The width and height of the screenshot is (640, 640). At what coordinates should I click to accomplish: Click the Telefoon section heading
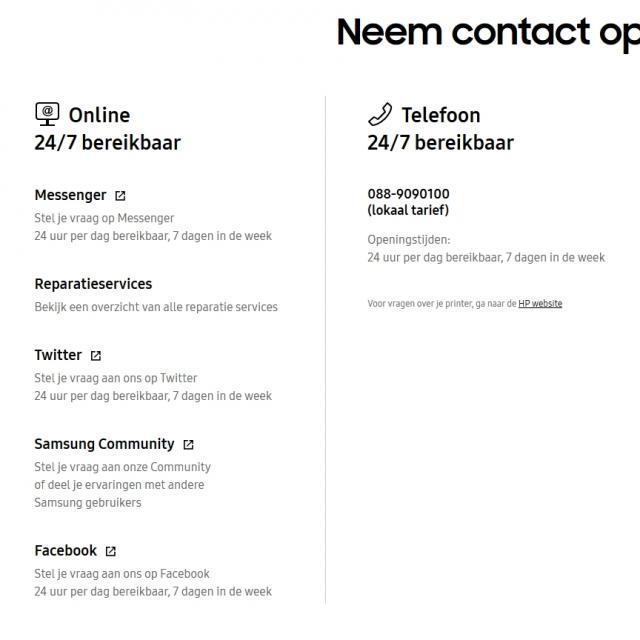click(441, 115)
